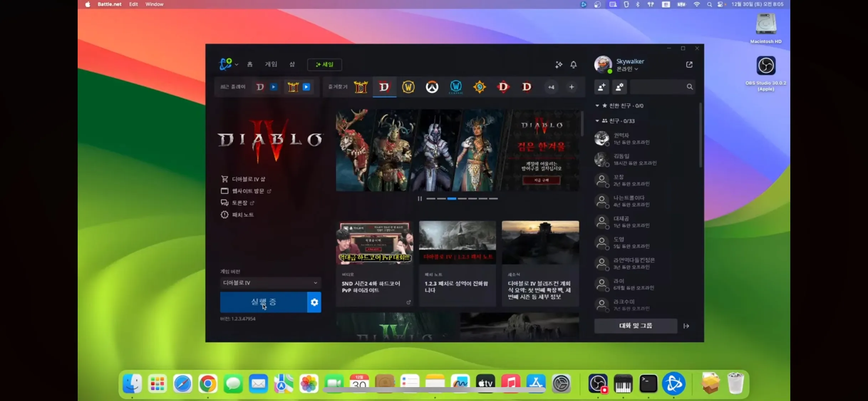This screenshot has height=401, width=868.
Task: Click the friends search input field
Action: coord(657,87)
